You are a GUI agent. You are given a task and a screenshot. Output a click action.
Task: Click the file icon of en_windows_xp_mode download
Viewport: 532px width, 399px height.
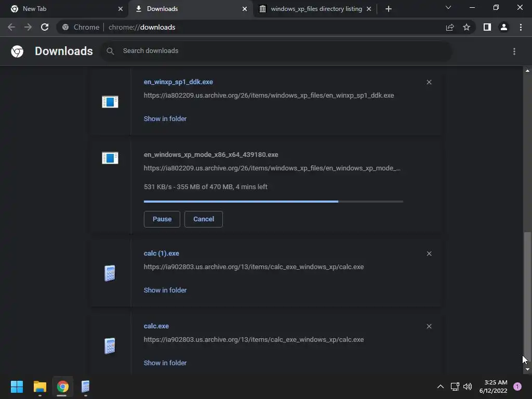[110, 158]
